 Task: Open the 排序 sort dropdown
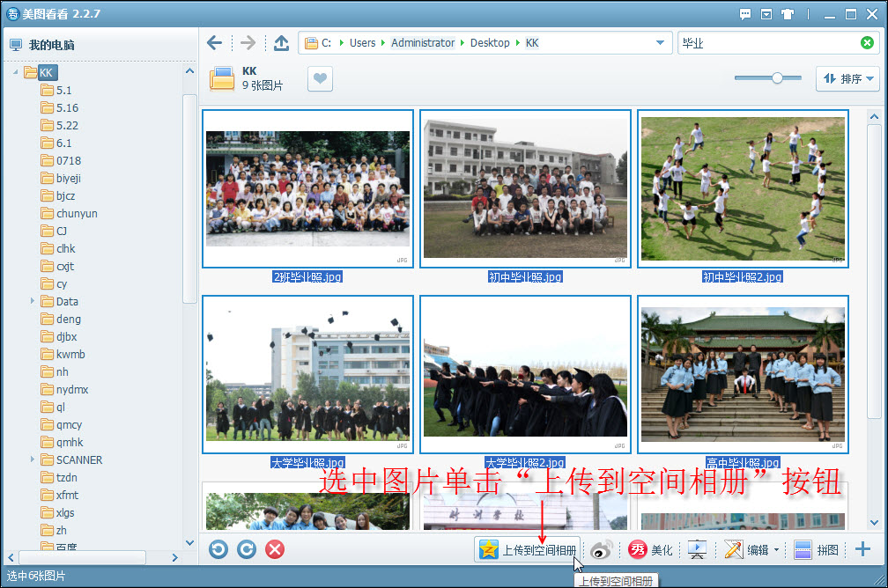(847, 78)
